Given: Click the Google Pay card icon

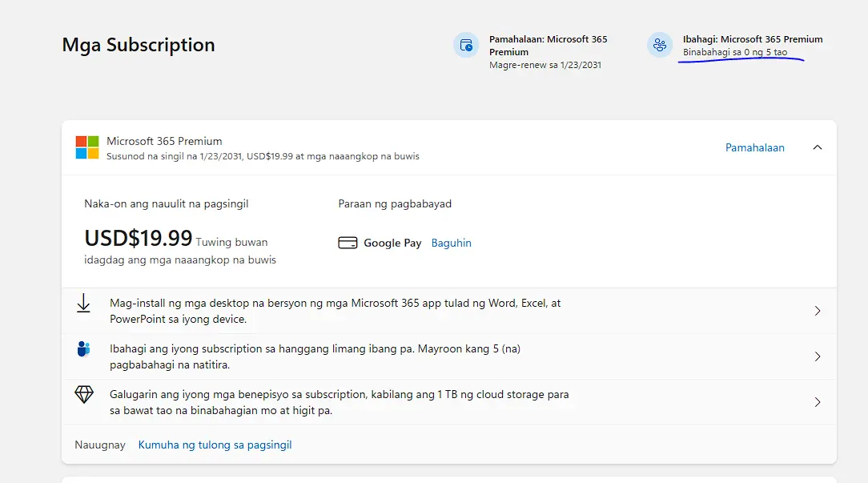Looking at the screenshot, I should tap(348, 243).
